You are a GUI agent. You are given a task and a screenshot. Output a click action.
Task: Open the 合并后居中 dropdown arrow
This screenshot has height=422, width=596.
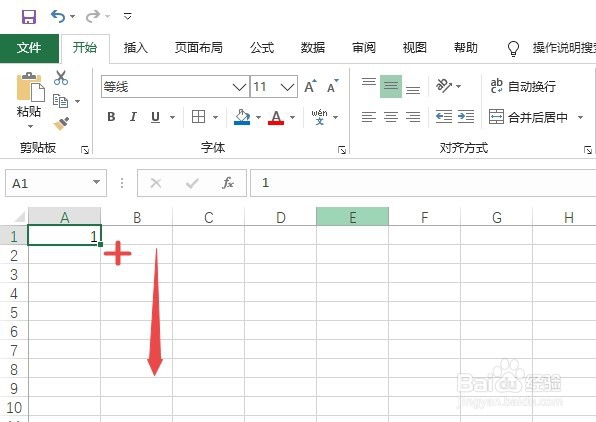[580, 117]
